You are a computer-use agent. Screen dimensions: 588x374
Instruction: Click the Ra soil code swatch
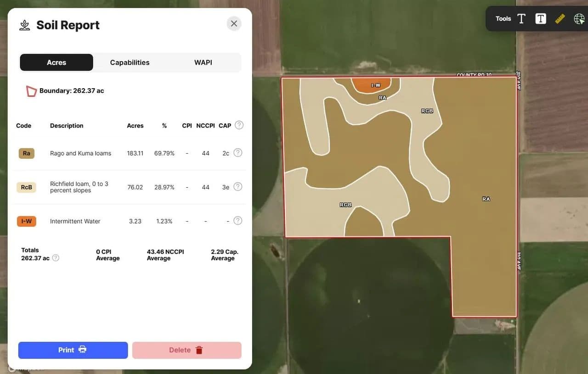(27, 153)
